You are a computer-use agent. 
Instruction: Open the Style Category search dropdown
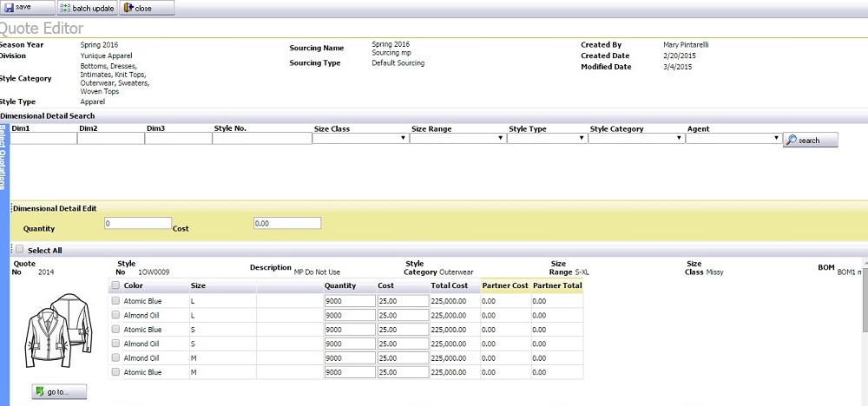click(x=636, y=138)
